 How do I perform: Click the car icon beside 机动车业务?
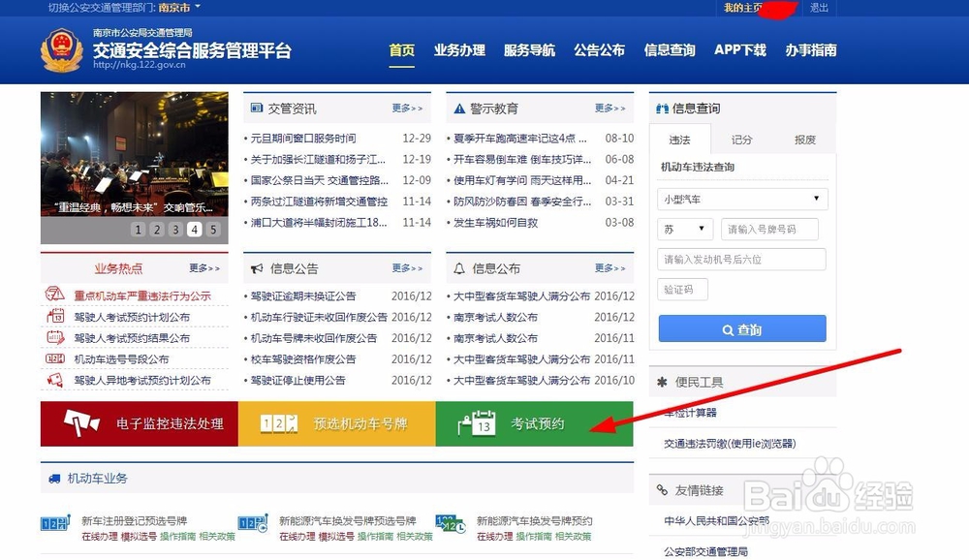[54, 478]
